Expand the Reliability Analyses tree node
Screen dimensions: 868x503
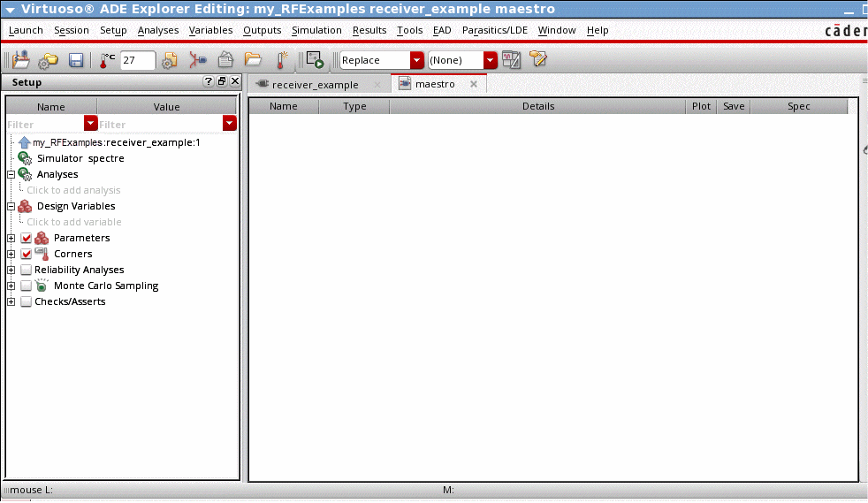click(x=11, y=271)
